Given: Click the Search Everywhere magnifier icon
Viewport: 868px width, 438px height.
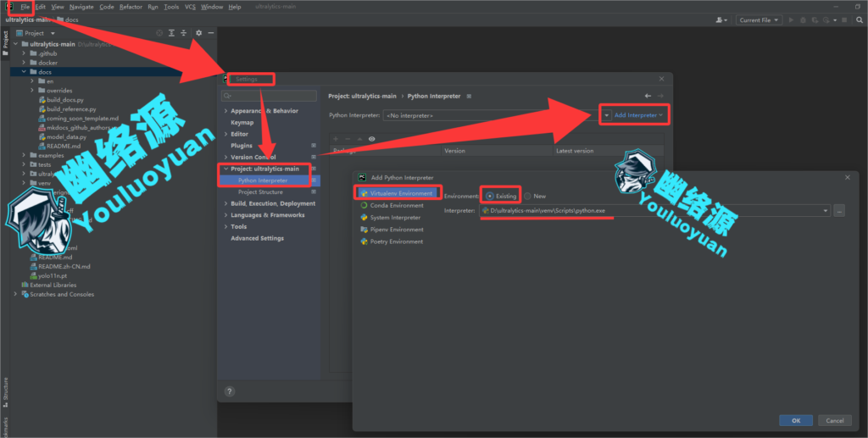Looking at the screenshot, I should click(860, 20).
